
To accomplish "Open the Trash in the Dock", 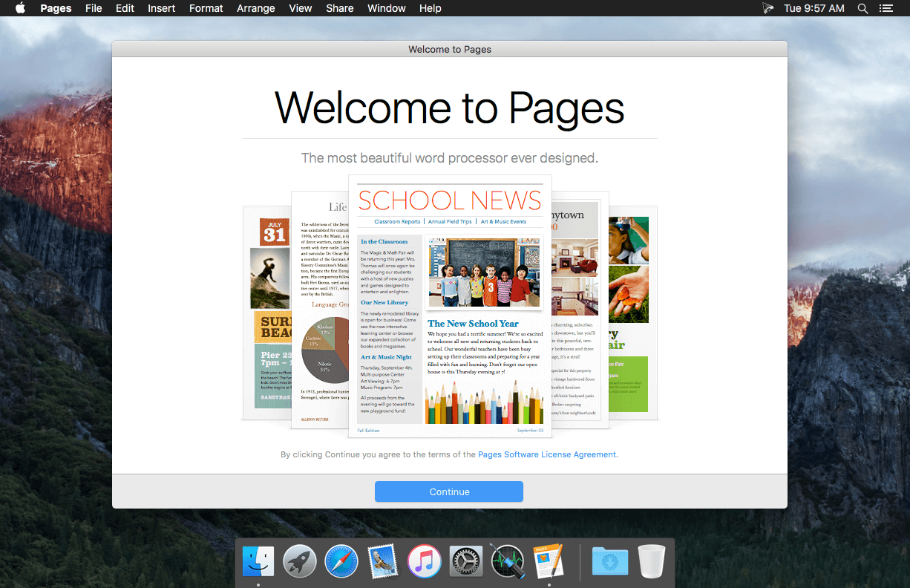I will pyautogui.click(x=652, y=561).
